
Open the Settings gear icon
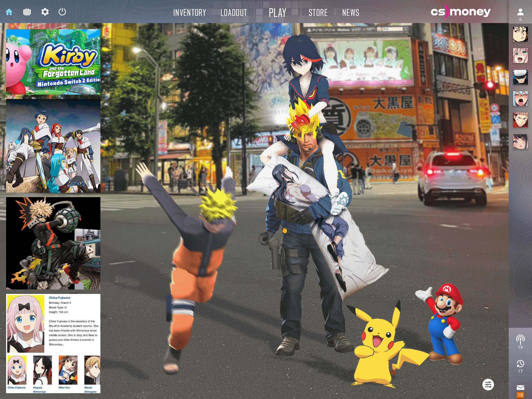pos(45,12)
